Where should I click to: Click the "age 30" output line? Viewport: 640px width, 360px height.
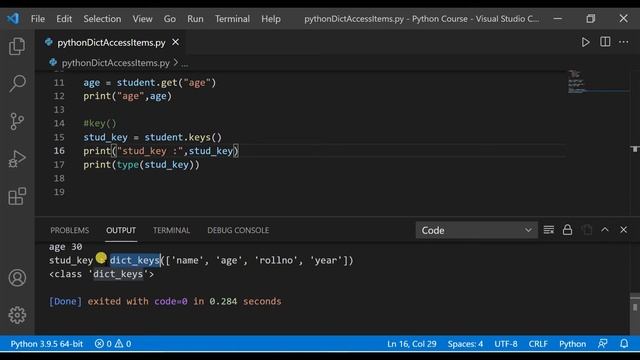click(x=65, y=247)
